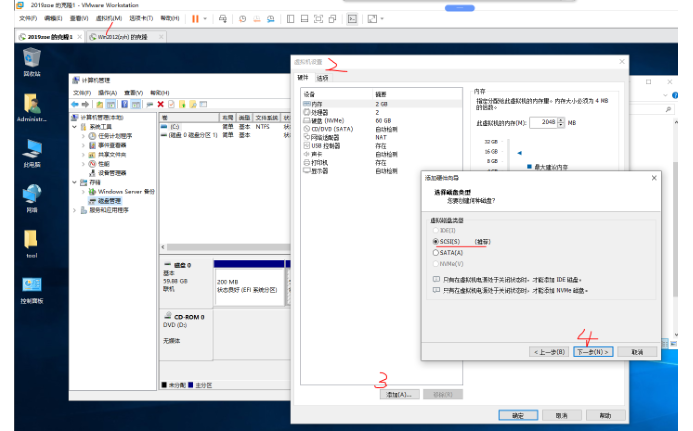Collapse the 系统工具 tree node
Screen dimensions: 693x431
click(75, 127)
